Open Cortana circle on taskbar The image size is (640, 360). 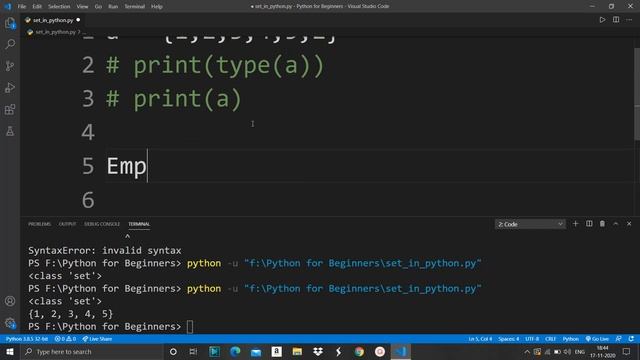pos(173,351)
